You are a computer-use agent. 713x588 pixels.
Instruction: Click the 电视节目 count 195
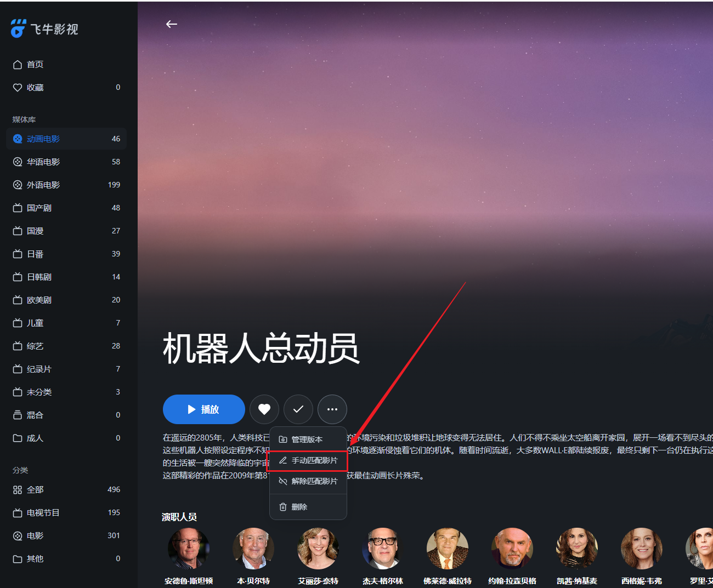(114, 513)
